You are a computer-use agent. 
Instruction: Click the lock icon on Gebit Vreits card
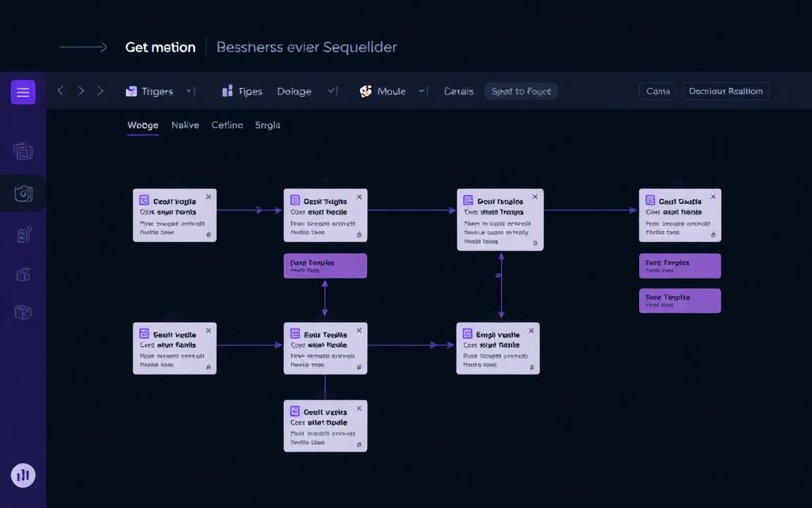coord(359,444)
